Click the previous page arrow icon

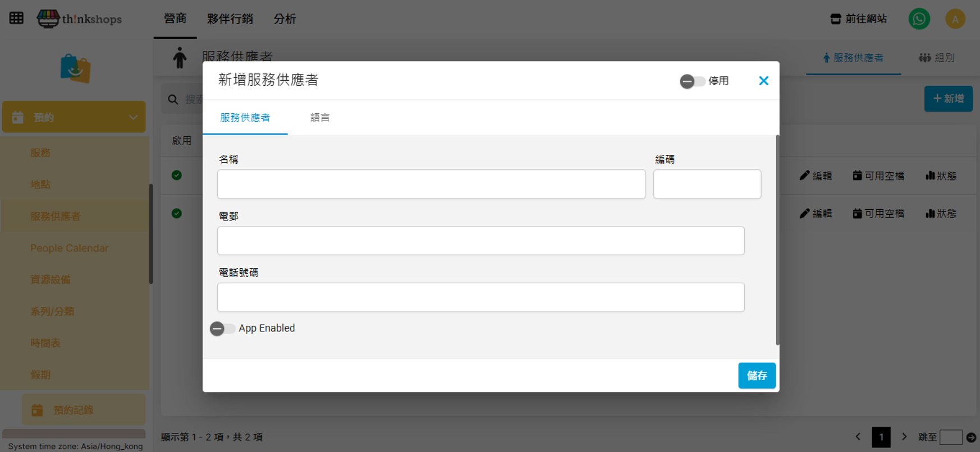click(858, 437)
